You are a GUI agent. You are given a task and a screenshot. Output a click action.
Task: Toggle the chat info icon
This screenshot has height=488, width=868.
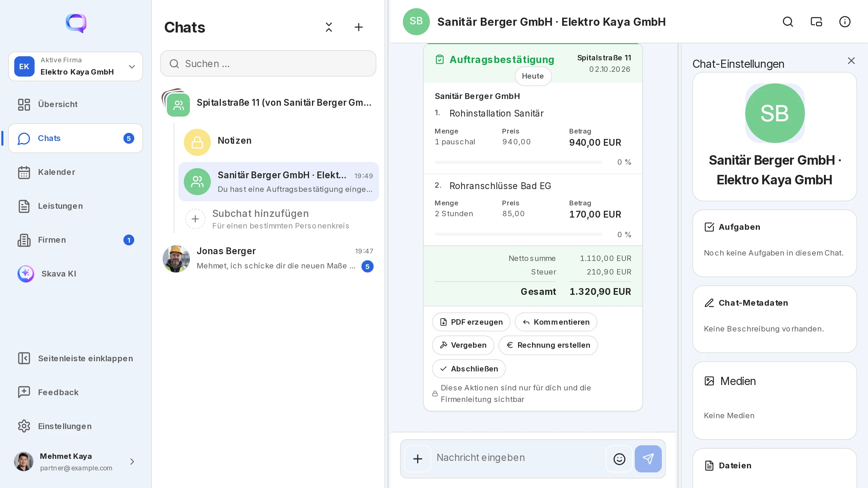[845, 22]
